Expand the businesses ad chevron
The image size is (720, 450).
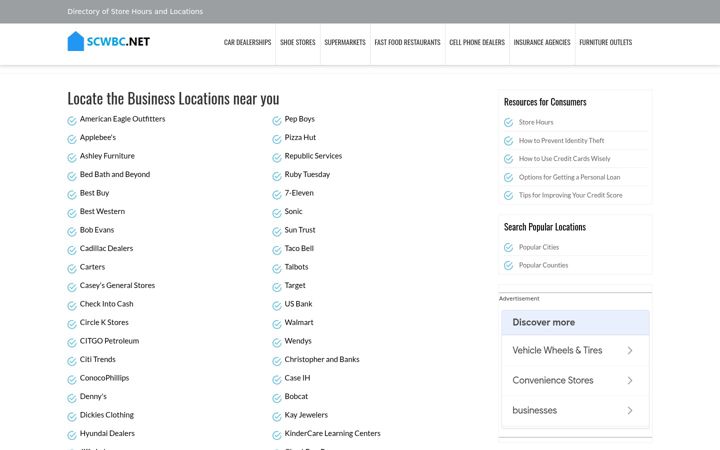(x=630, y=410)
